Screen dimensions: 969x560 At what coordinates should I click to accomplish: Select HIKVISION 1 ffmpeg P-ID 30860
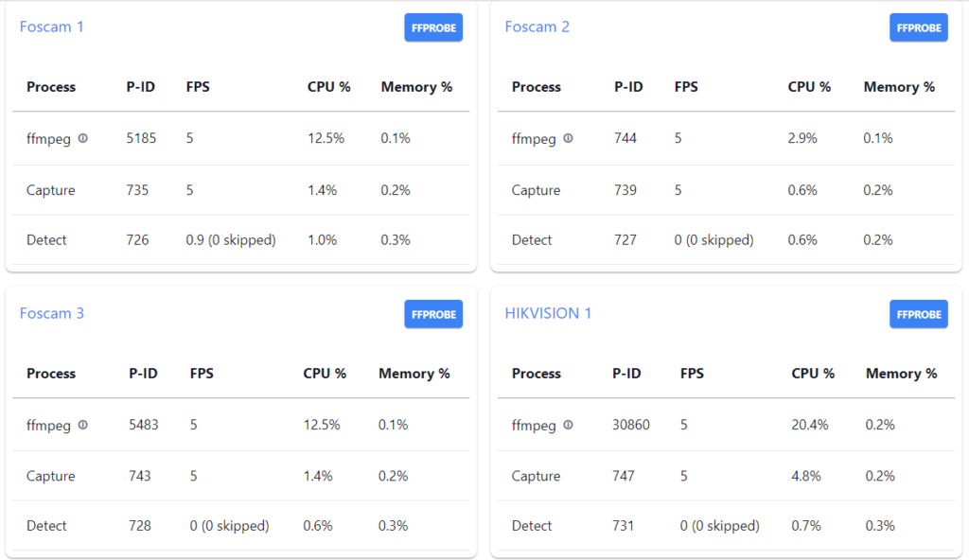631,425
